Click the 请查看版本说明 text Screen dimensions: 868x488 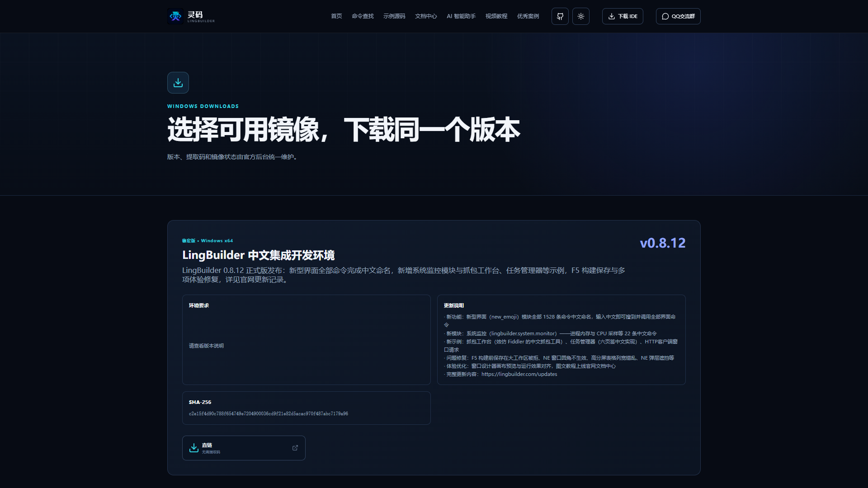(206, 346)
